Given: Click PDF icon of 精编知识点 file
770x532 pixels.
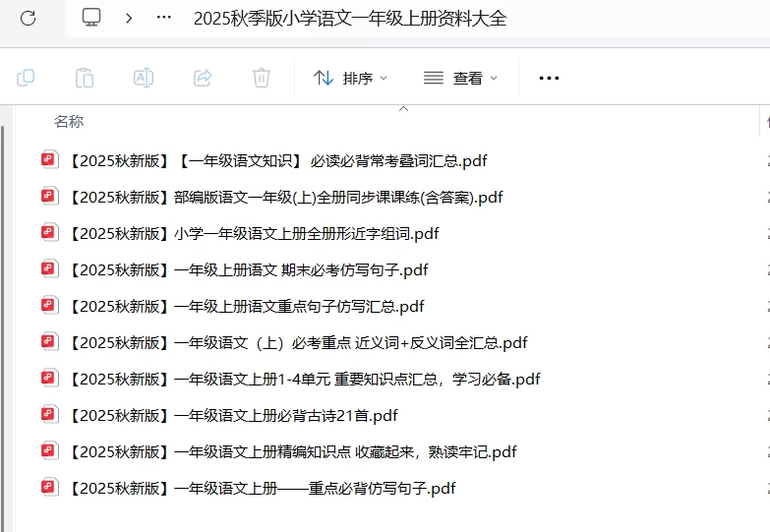Looking at the screenshot, I should pyautogui.click(x=49, y=450).
